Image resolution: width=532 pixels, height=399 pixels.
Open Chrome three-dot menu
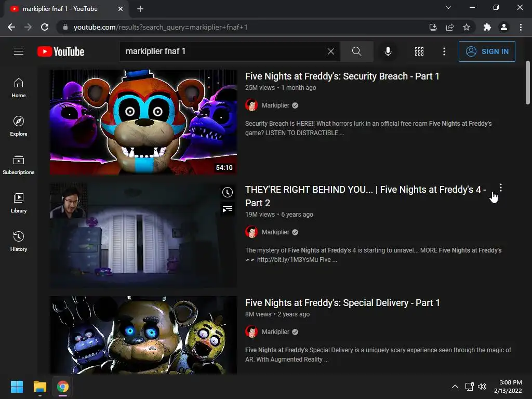[521, 27]
